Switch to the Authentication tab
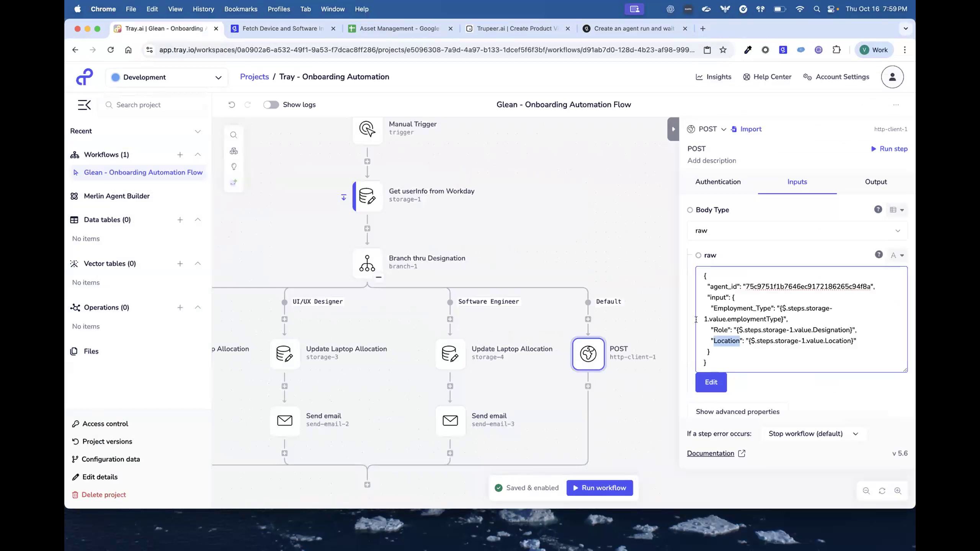Viewport: 980px width, 551px height. 717,182
